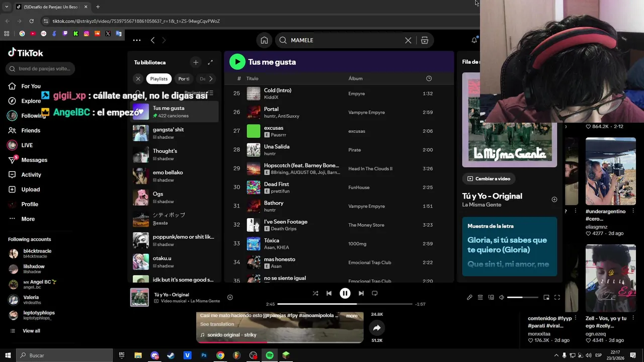Expand caption with the more link
This screenshot has height=362, width=644.
352,316
